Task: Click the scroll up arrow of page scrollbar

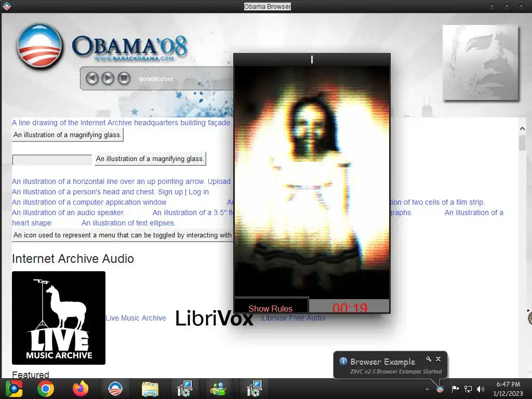Action: point(522,129)
